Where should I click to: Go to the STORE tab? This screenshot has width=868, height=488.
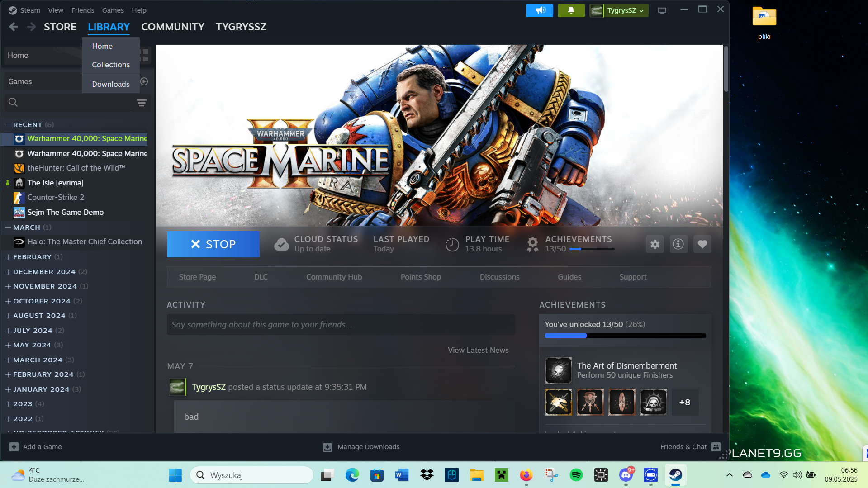60,27
